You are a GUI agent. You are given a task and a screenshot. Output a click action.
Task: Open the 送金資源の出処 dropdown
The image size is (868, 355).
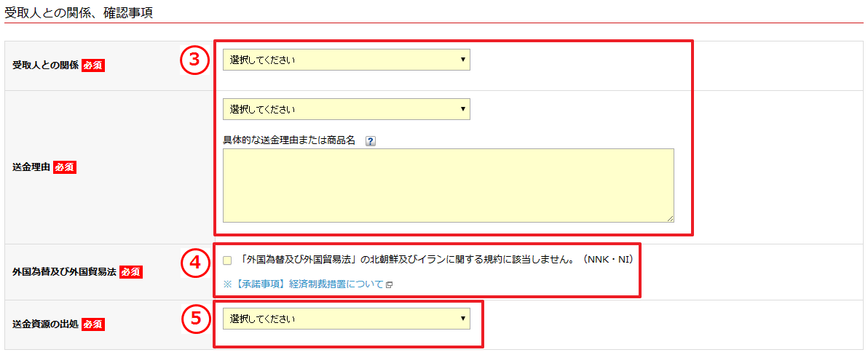click(347, 319)
